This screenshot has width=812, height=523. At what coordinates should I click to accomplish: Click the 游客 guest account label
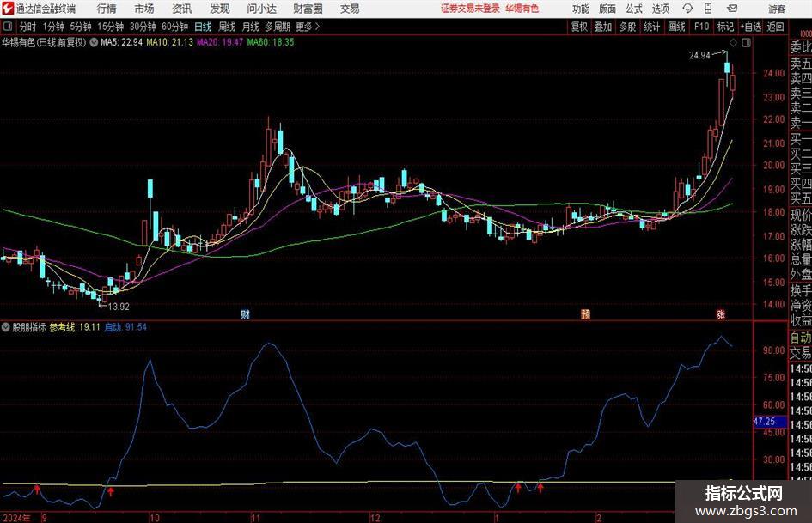(777, 9)
